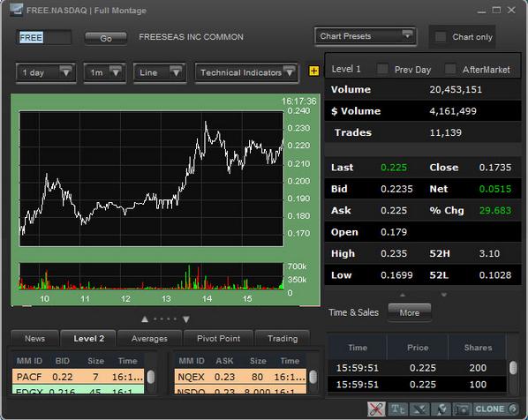Open the Pivot Point tab
This screenshot has width=528, height=420.
point(219,339)
